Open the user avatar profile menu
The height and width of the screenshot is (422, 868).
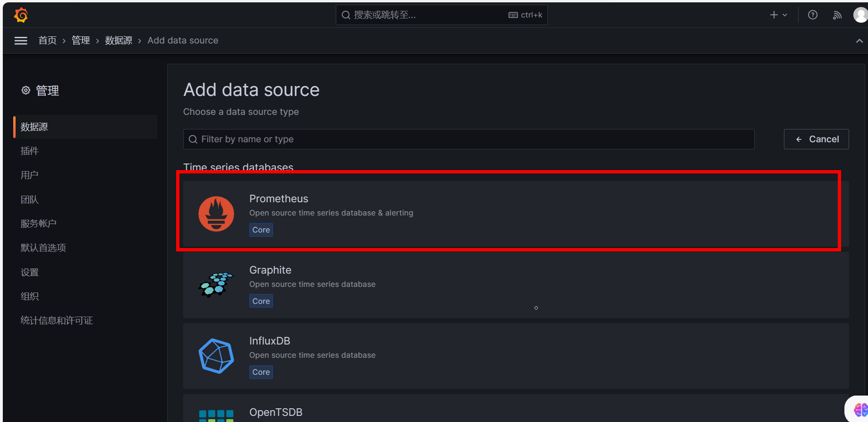click(x=860, y=15)
